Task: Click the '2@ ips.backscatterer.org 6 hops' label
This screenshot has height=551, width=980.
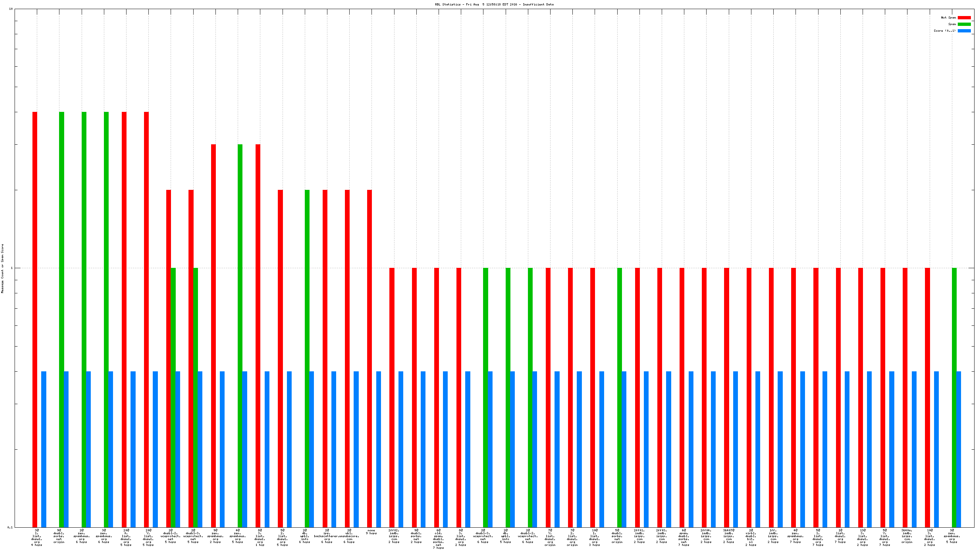Action: pyautogui.click(x=327, y=536)
